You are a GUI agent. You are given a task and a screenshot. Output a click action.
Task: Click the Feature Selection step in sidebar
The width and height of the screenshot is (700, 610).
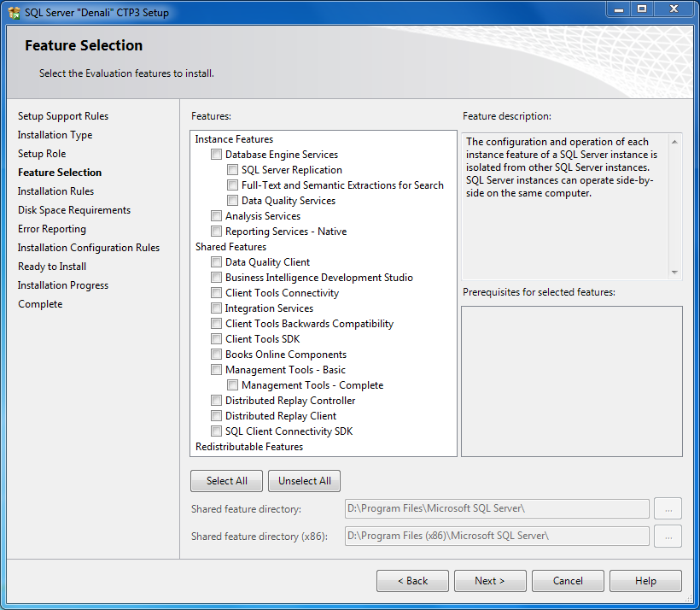point(60,173)
